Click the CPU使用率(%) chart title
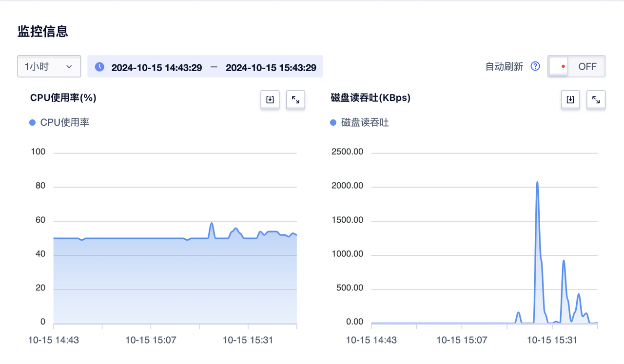This screenshot has width=624, height=364. 62,97
